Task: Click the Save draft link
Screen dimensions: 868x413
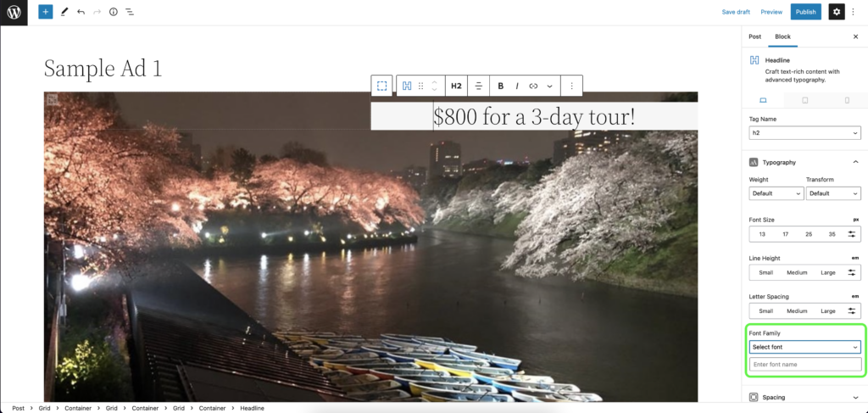Action: tap(736, 12)
